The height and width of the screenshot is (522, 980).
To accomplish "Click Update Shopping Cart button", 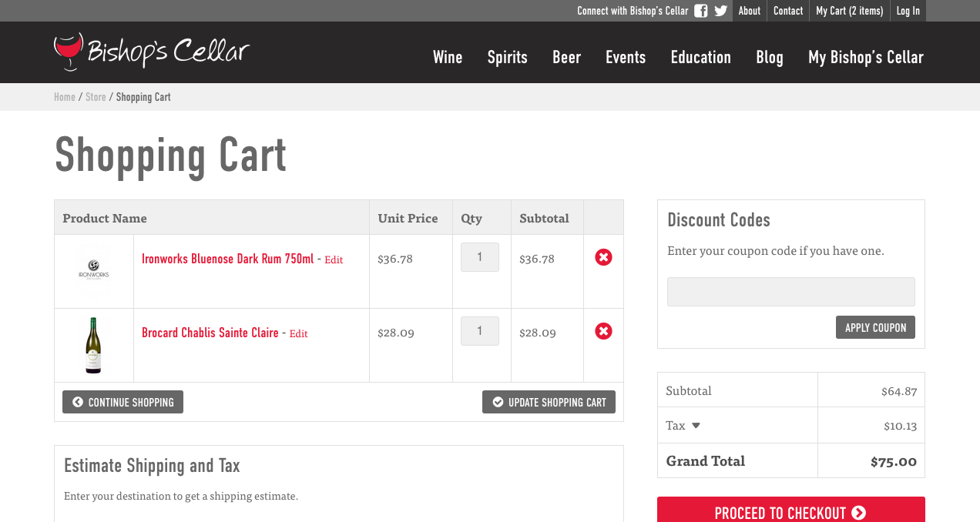I will pos(549,402).
